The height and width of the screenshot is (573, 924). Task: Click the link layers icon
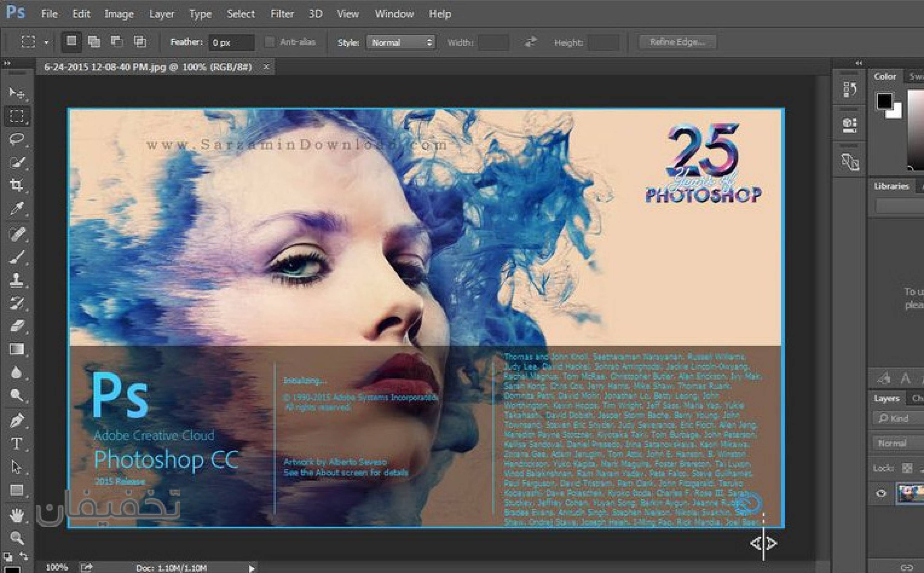pos(907,567)
